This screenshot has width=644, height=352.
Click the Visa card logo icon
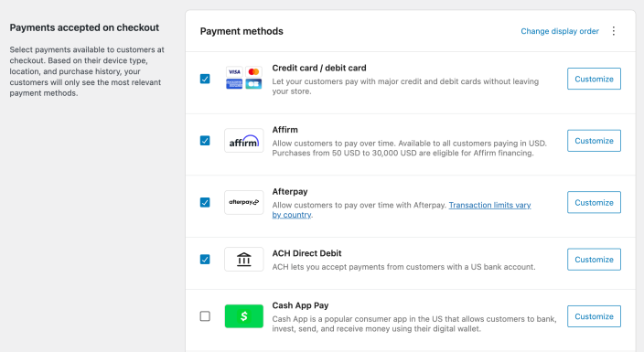(234, 72)
